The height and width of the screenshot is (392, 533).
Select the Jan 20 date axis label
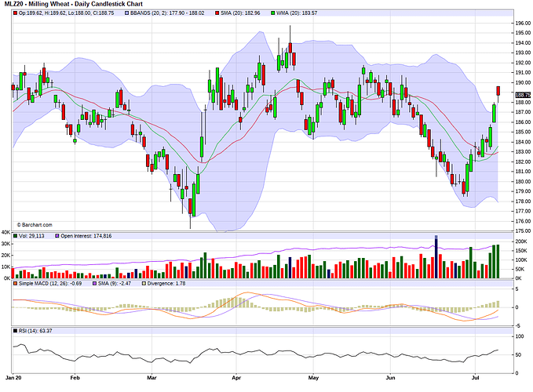[13, 377]
